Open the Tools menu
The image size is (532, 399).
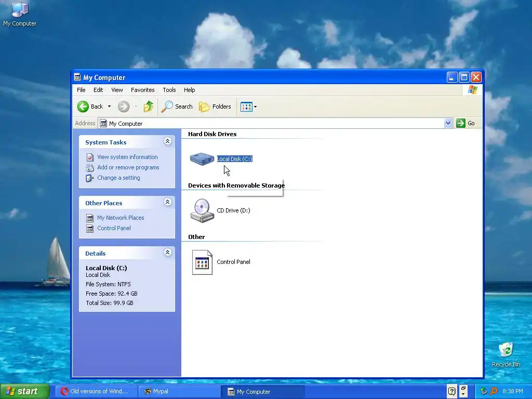coord(169,90)
